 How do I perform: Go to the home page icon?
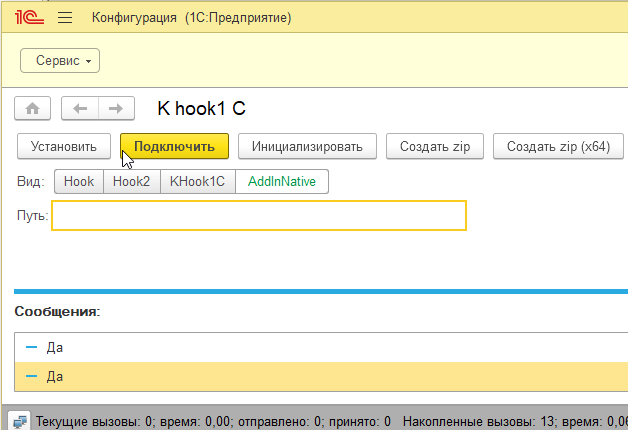(x=32, y=108)
